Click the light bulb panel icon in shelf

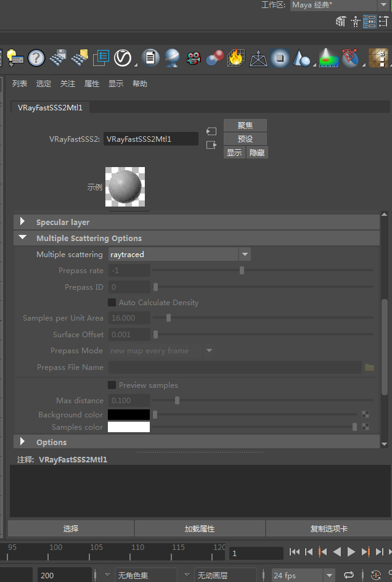pos(15,58)
